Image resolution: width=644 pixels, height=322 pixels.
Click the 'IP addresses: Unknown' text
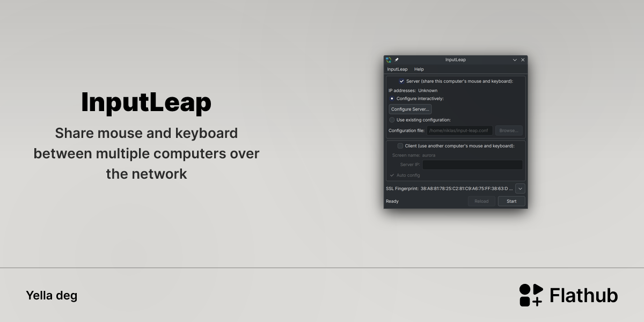tap(413, 91)
